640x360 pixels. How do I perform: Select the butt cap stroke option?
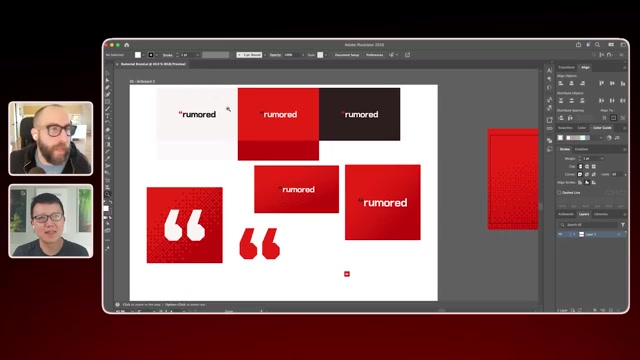580,167
